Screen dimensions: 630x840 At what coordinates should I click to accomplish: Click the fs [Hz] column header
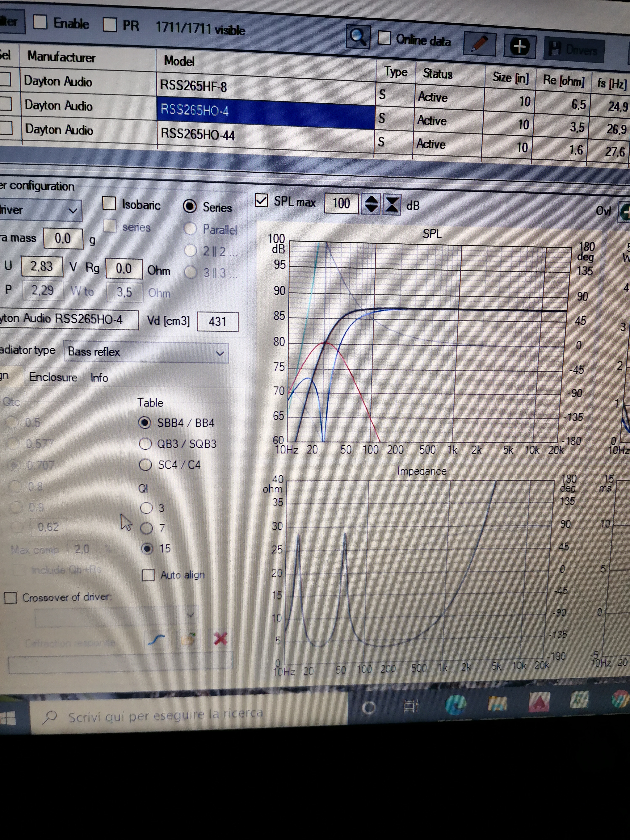[612, 83]
